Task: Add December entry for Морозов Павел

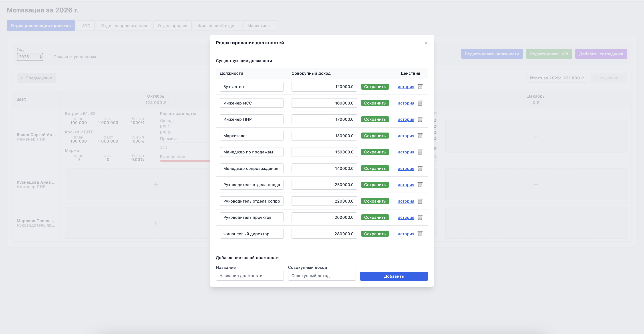Action: 536,223
